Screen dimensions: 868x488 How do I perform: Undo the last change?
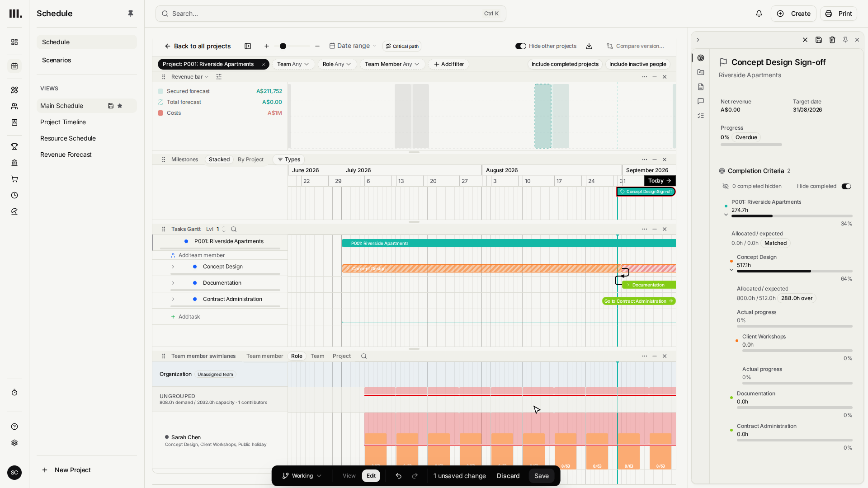(x=399, y=476)
